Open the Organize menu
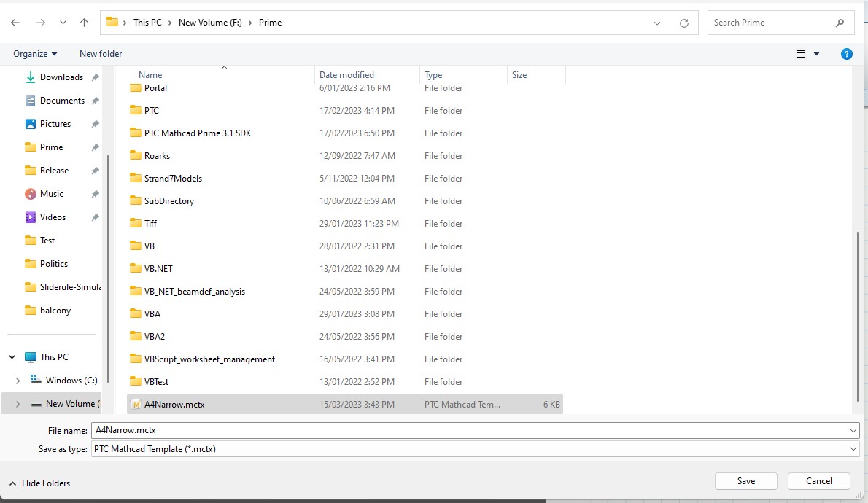Image resolution: width=868 pixels, height=503 pixels. click(34, 53)
